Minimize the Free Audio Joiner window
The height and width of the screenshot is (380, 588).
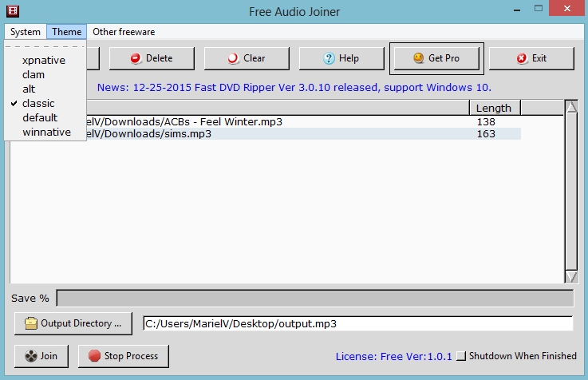(517, 10)
